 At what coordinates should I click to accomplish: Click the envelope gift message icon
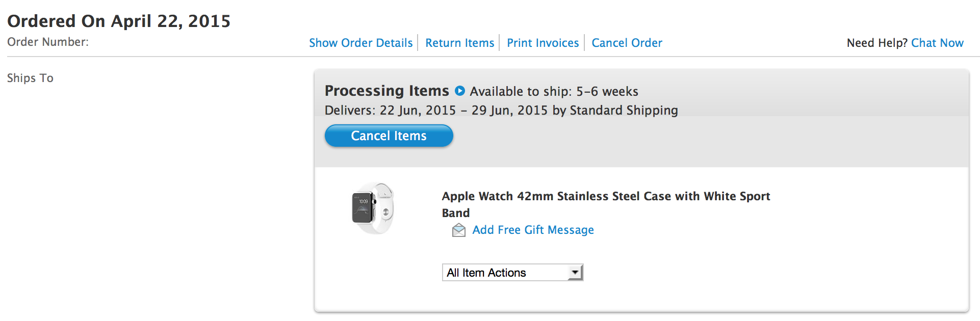pos(459,230)
